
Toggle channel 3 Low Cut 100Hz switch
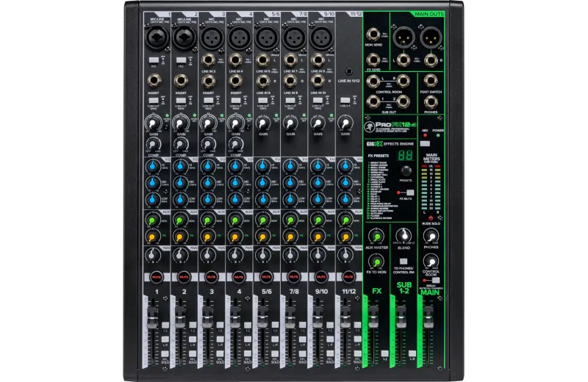point(209,101)
